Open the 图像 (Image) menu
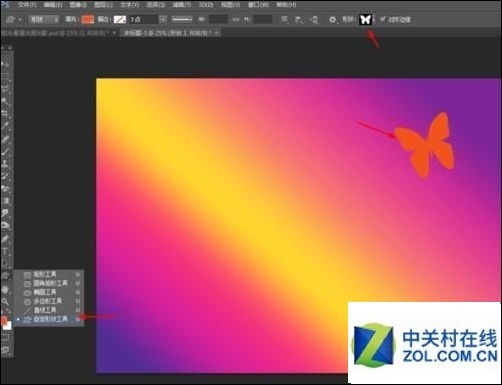This screenshot has width=502, height=385. [x=78, y=5]
